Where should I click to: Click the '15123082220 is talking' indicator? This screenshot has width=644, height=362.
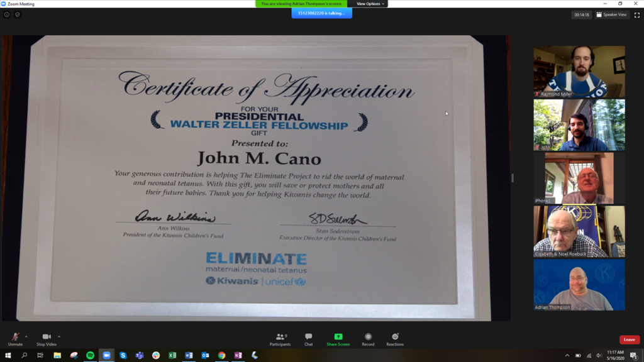click(x=321, y=13)
